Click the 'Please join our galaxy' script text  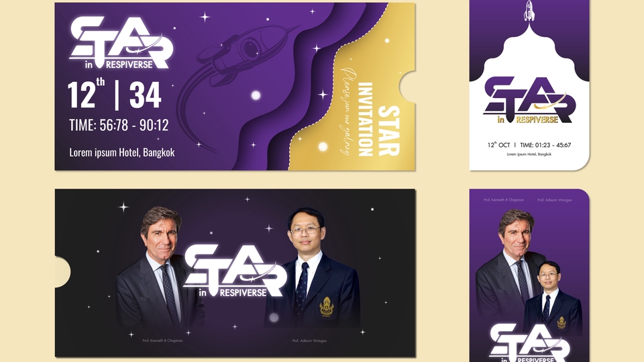pyautogui.click(x=347, y=111)
